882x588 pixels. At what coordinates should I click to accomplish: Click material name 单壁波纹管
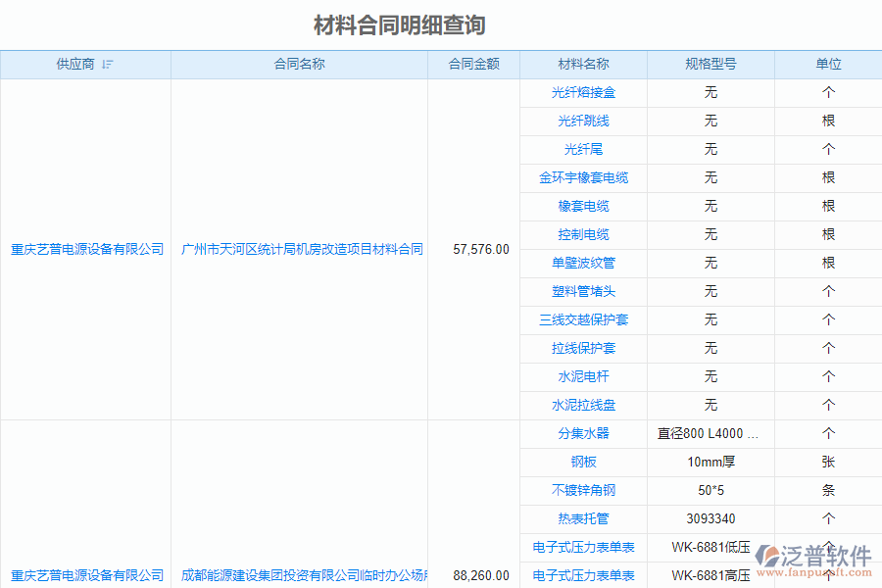pyautogui.click(x=585, y=263)
